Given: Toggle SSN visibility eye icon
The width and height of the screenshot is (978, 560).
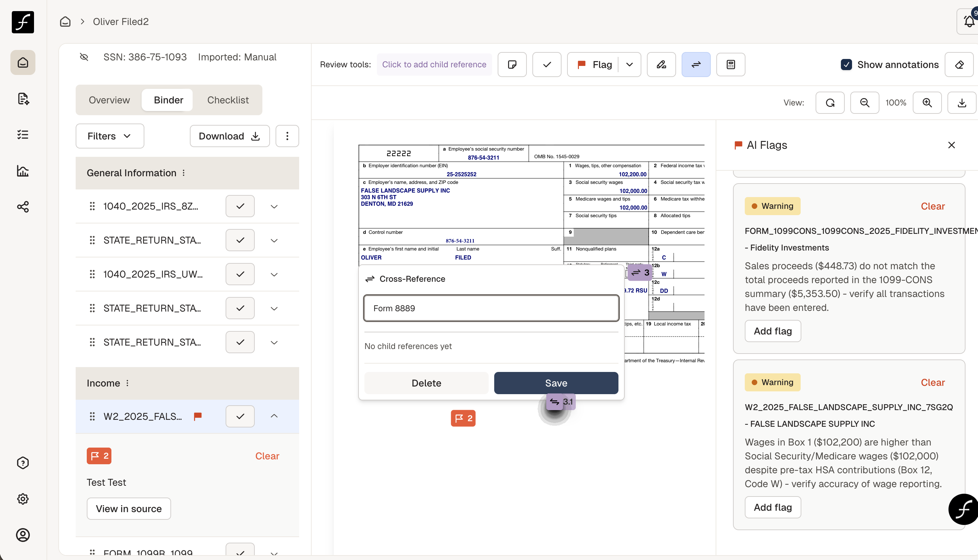Looking at the screenshot, I should (x=84, y=57).
